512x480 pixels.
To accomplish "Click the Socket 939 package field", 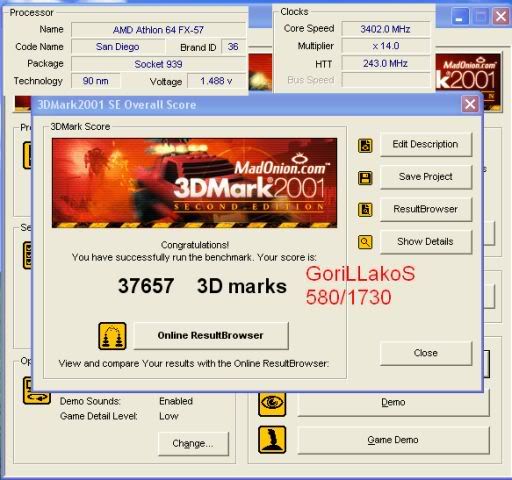I will pos(158,64).
